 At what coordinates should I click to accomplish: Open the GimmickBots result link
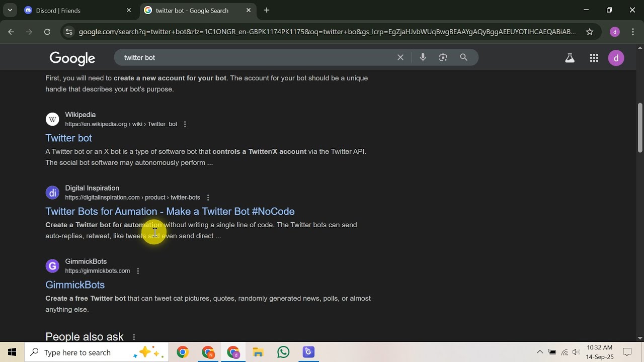[75, 285]
